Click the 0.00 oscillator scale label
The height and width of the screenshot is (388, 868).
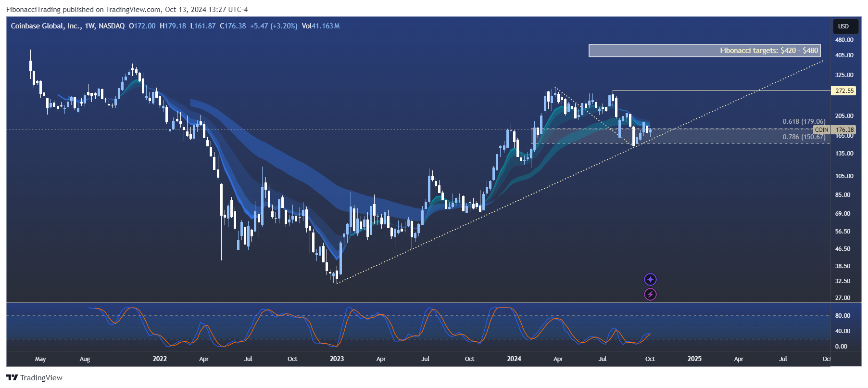[842, 347]
